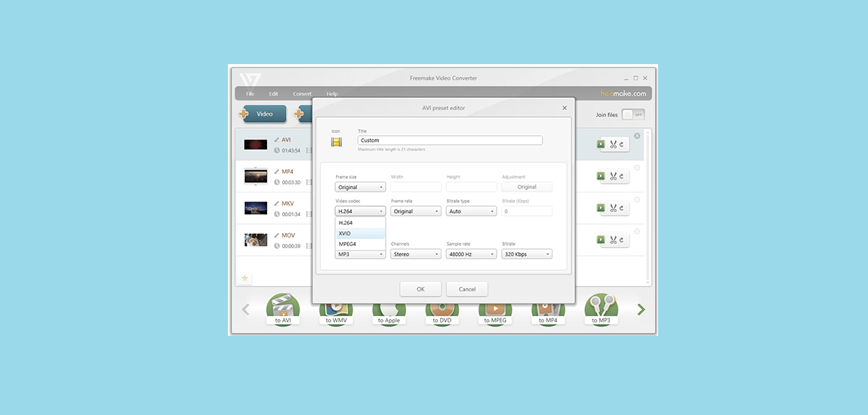Open the Help menu
The height and width of the screenshot is (415, 868).
tap(332, 94)
